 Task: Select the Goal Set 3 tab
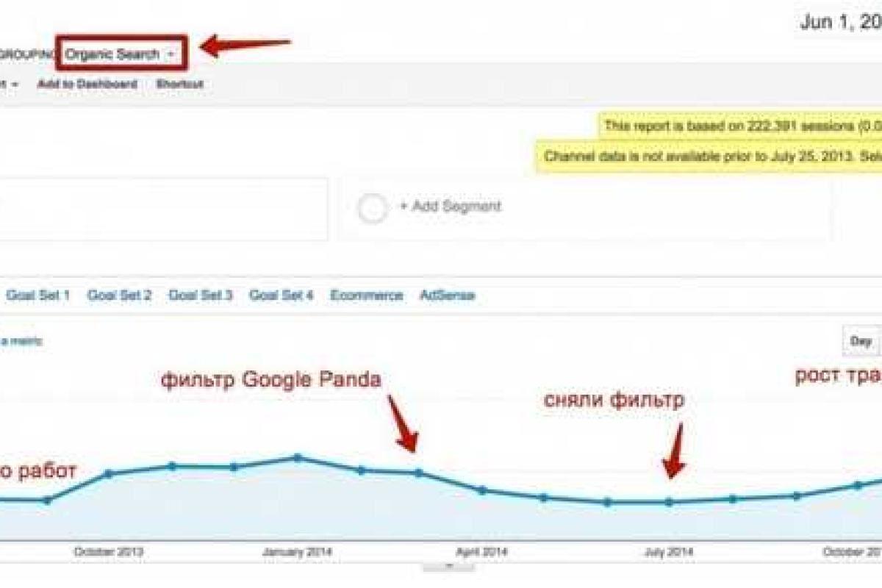201,295
